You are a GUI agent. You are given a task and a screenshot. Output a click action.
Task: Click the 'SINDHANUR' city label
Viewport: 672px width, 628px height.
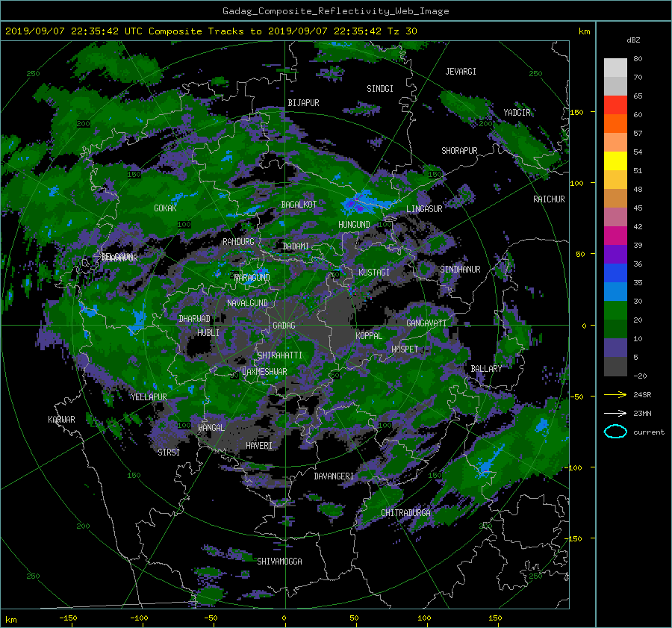pyautogui.click(x=460, y=270)
